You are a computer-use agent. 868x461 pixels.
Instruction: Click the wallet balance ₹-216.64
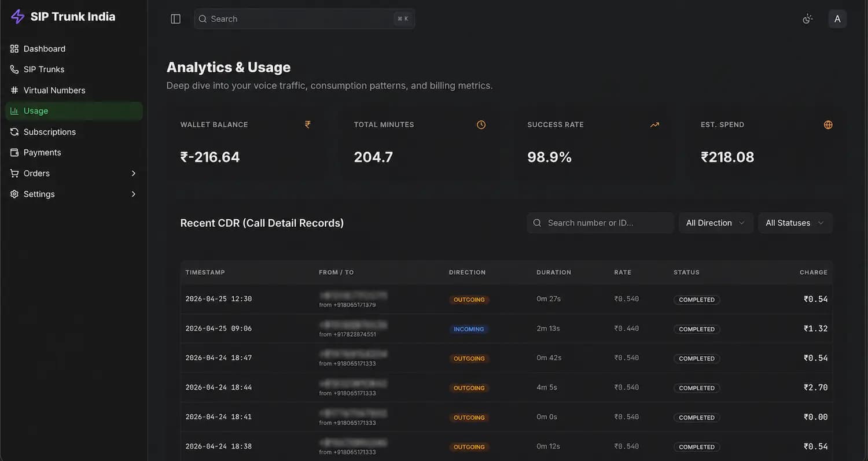point(210,157)
